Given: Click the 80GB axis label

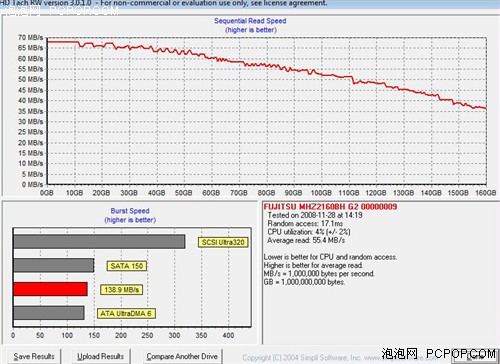Looking at the screenshot, I should click(x=266, y=193).
